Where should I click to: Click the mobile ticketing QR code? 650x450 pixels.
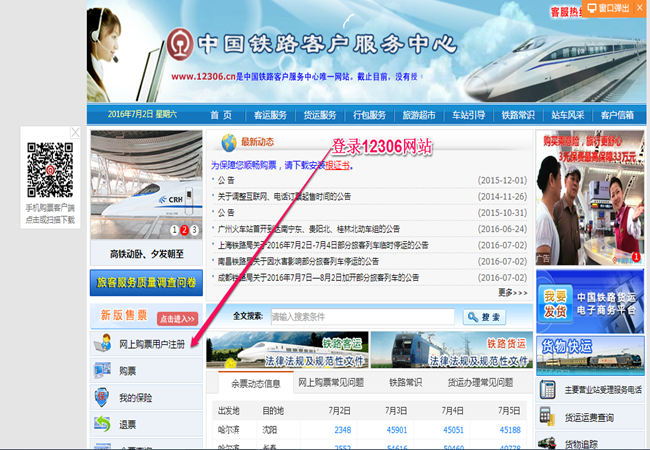[x=50, y=170]
